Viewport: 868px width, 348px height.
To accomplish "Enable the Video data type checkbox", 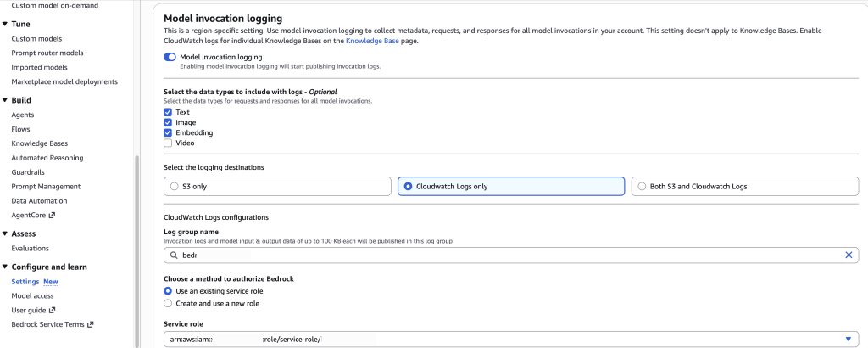I will coord(168,143).
